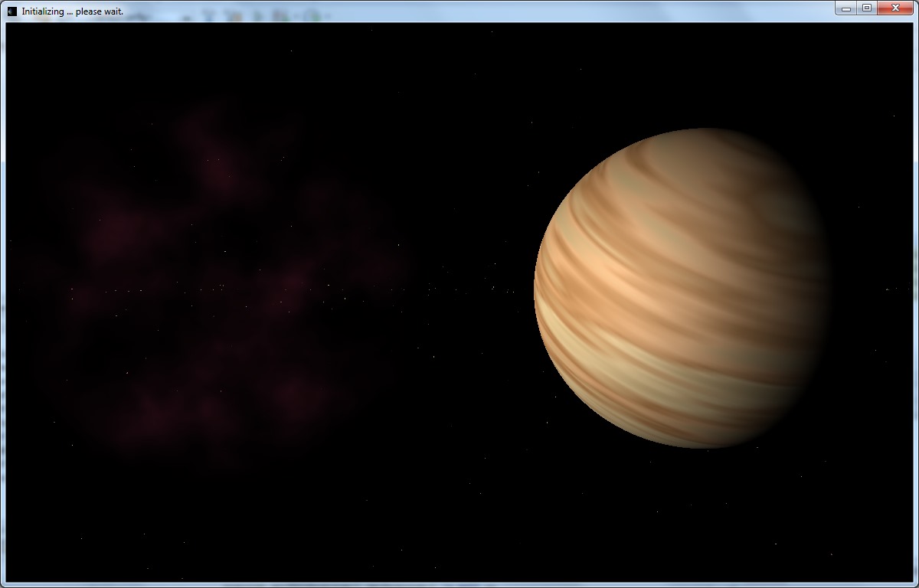Select the striped gas giant planet's center
The height and width of the screenshot is (588, 919).
(x=682, y=288)
